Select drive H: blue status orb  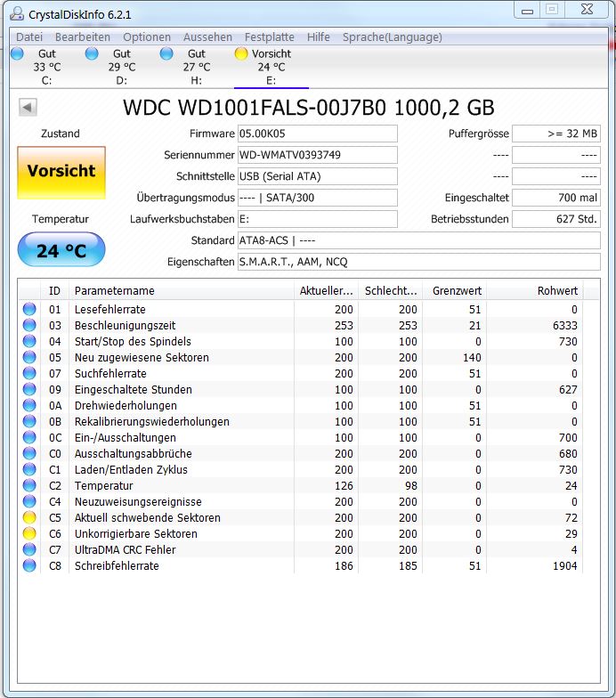pos(166,53)
